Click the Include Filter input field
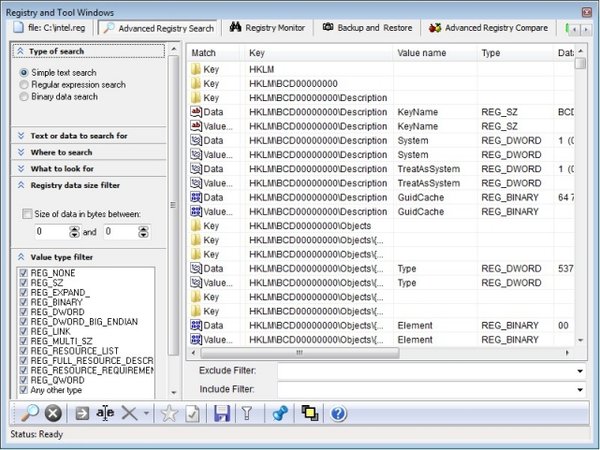600x450 pixels. [x=425, y=388]
